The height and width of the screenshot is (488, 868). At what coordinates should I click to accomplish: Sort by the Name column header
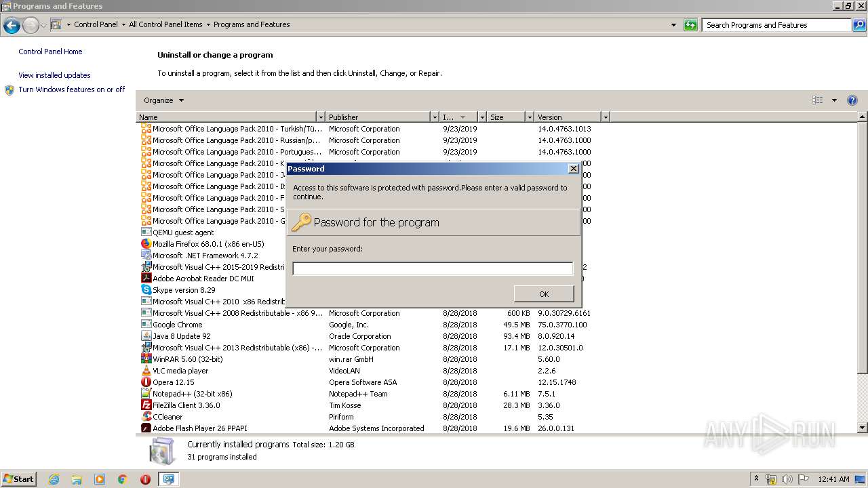click(226, 117)
